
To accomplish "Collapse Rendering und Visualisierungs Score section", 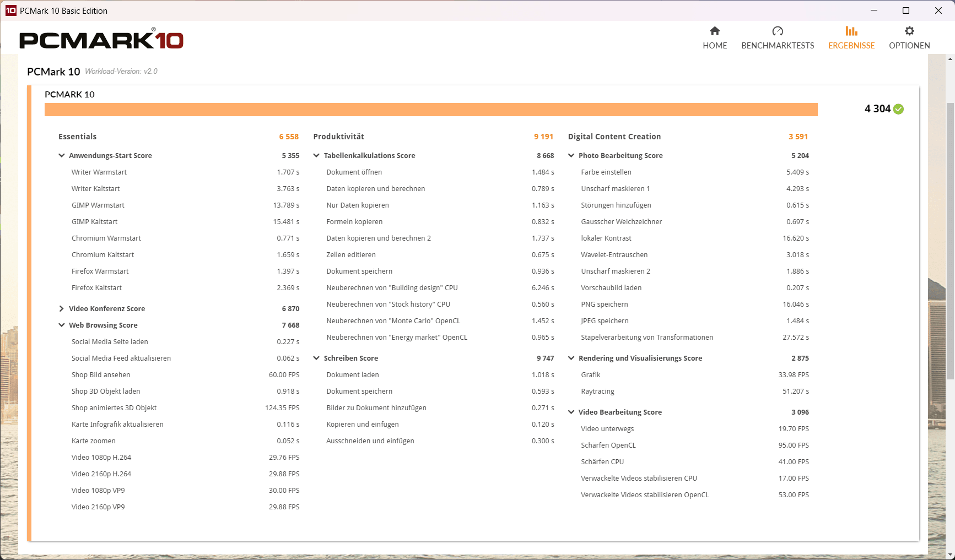I will point(571,358).
